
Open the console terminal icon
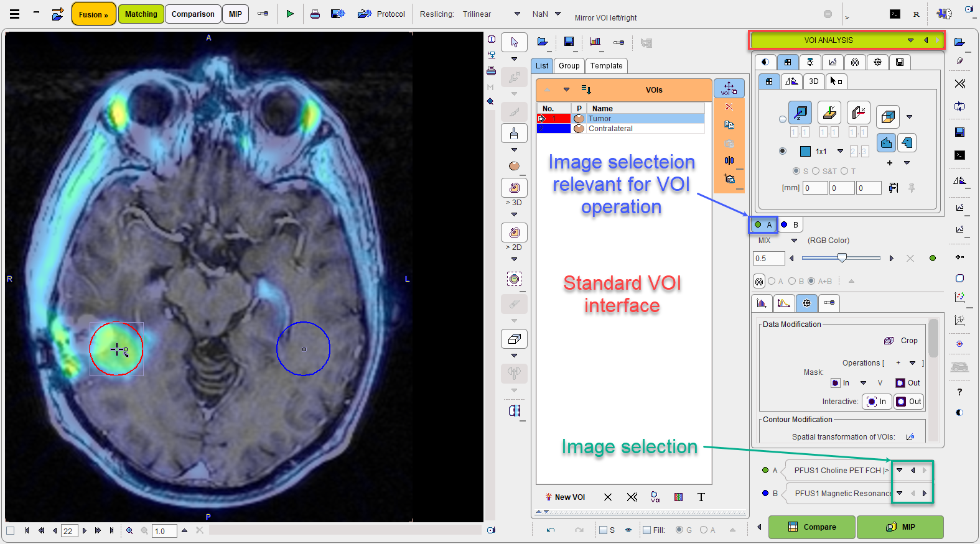(895, 14)
